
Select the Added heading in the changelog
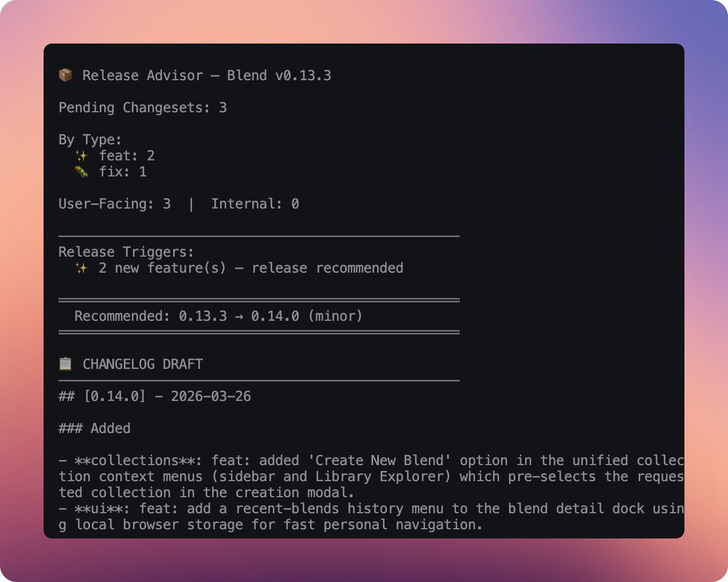pyautogui.click(x=94, y=428)
